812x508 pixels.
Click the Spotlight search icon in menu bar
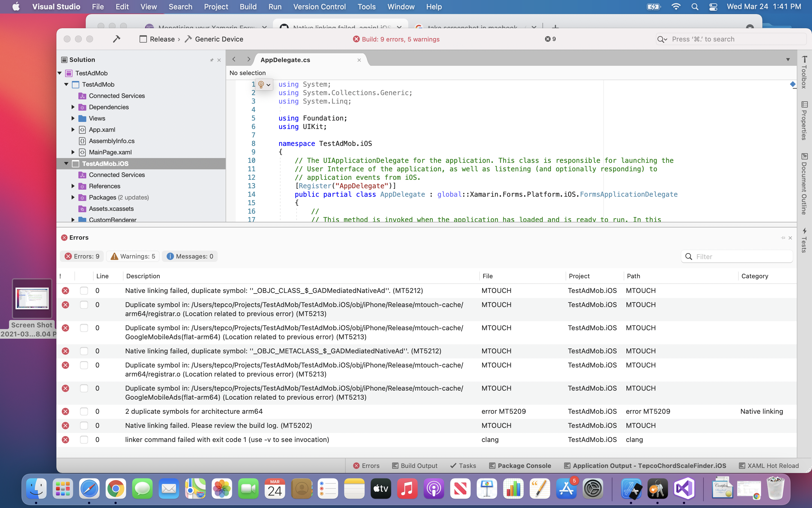click(x=695, y=7)
